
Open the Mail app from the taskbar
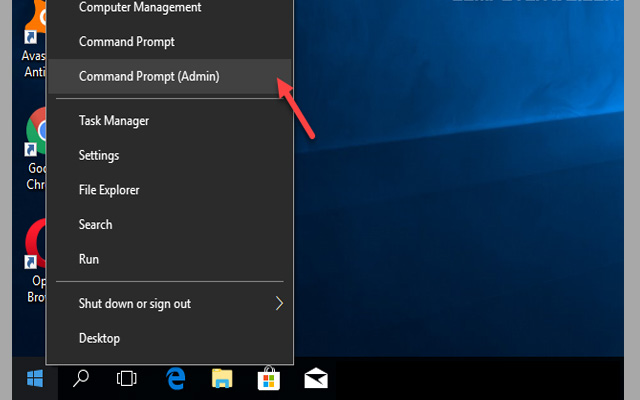pos(316,379)
